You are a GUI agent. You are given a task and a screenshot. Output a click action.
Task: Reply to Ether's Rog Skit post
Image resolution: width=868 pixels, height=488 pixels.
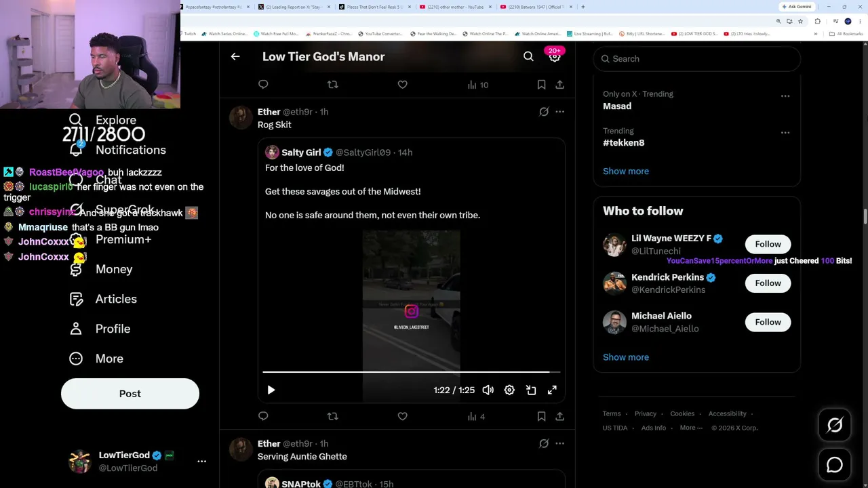263,417
